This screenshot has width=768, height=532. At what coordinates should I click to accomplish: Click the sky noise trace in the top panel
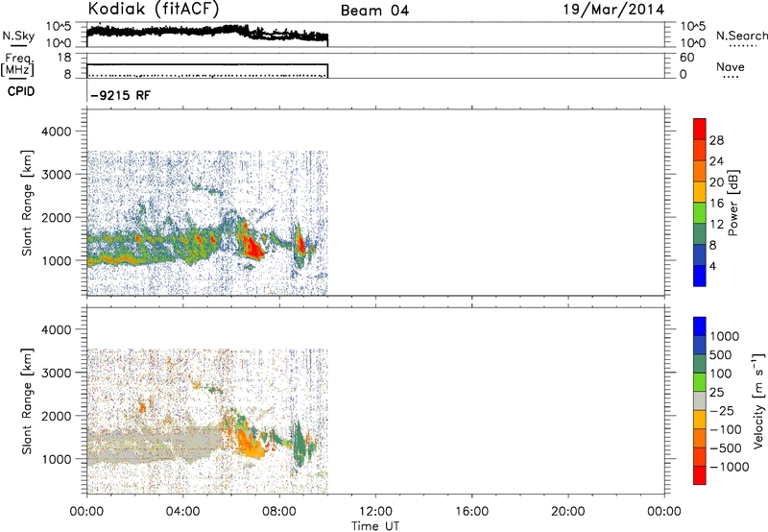[x=206, y=34]
